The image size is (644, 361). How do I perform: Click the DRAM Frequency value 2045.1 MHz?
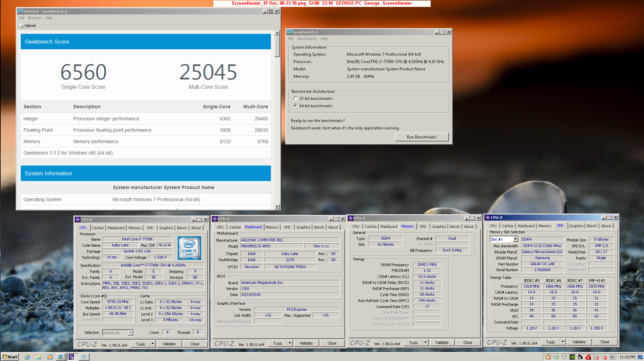coord(427,264)
